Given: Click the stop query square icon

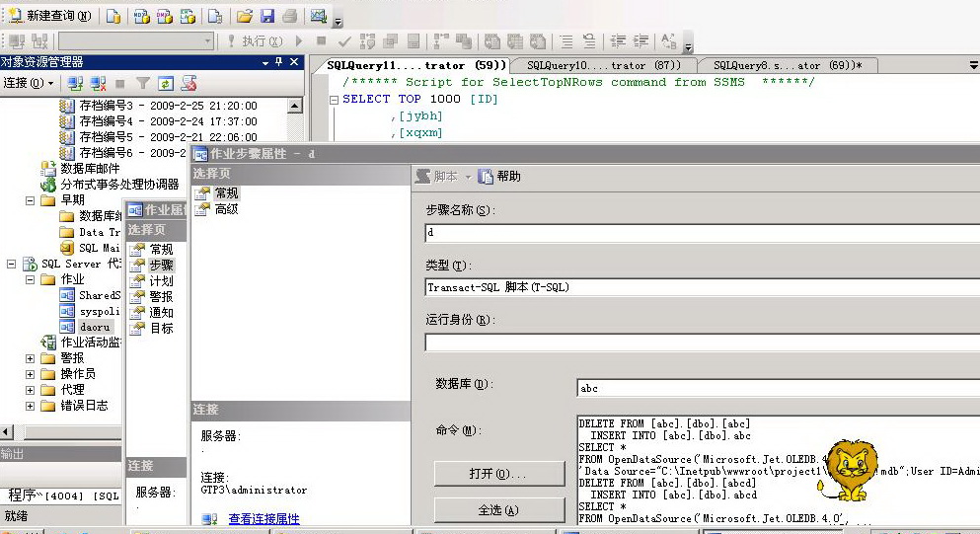Looking at the screenshot, I should point(322,41).
